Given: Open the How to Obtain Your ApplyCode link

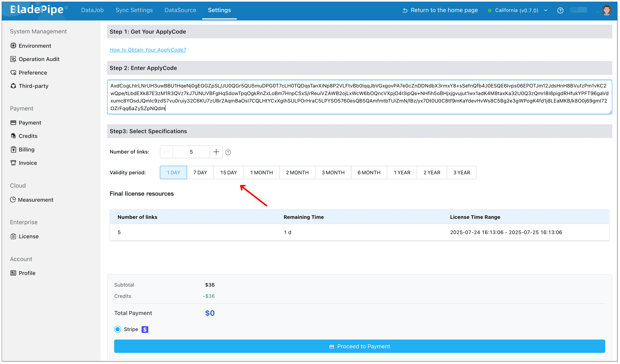Looking at the screenshot, I should 148,50.
